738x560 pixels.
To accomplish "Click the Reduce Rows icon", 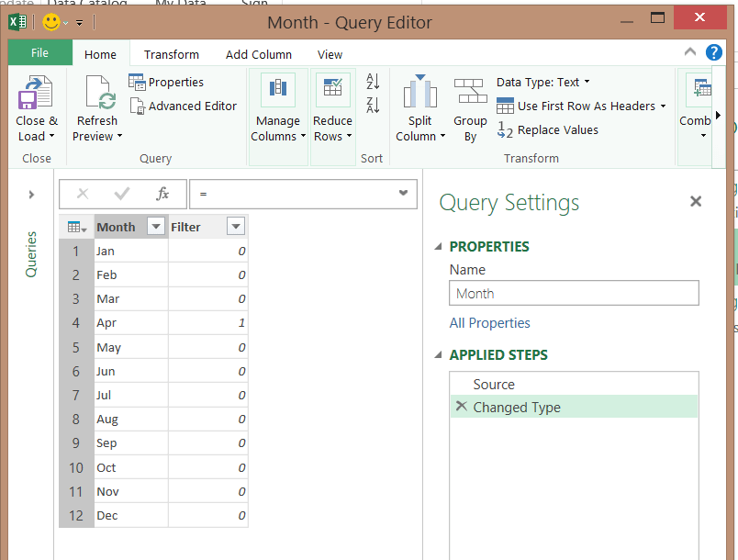I will (x=332, y=91).
